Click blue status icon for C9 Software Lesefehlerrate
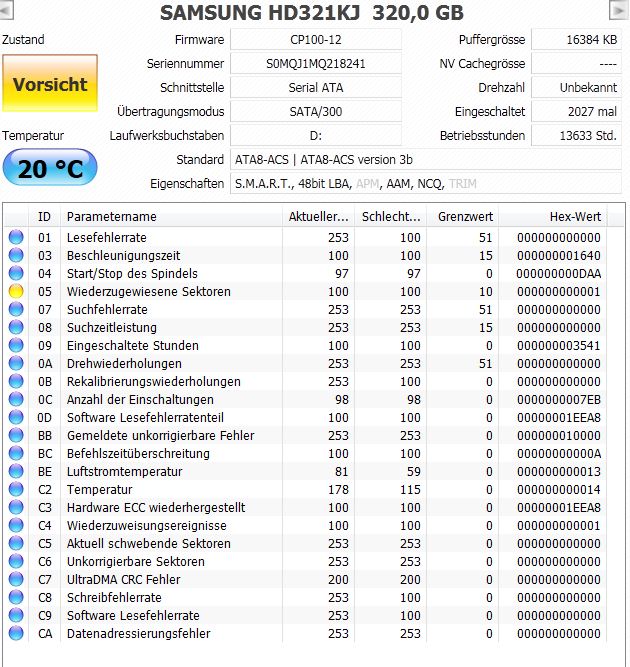Screen dimensions: 630x667 [16, 615]
